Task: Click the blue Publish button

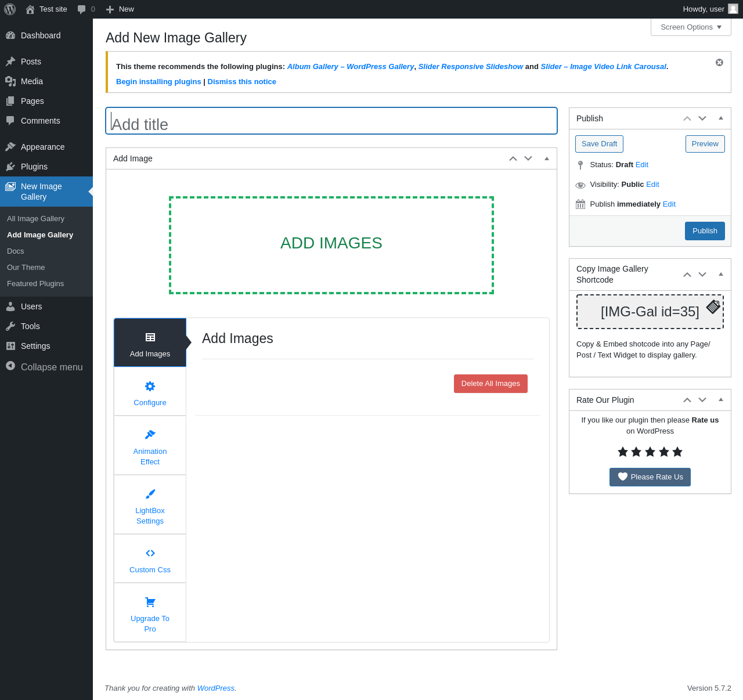Action: (x=705, y=231)
